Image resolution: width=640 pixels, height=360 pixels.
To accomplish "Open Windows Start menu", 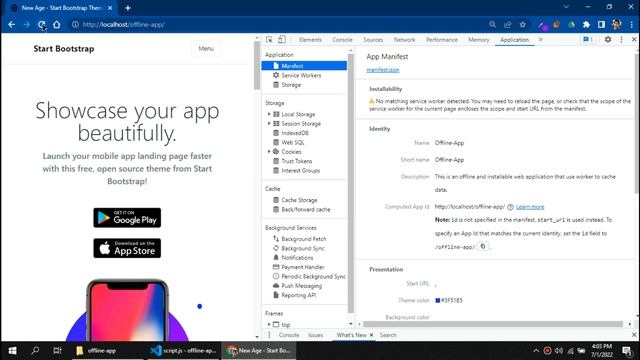I will pos(12,351).
